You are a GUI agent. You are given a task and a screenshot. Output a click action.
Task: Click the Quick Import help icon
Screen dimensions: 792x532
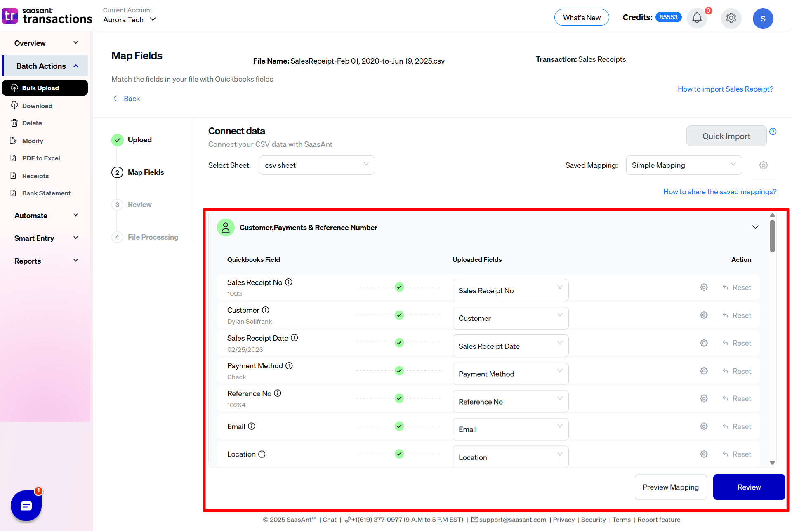click(773, 132)
